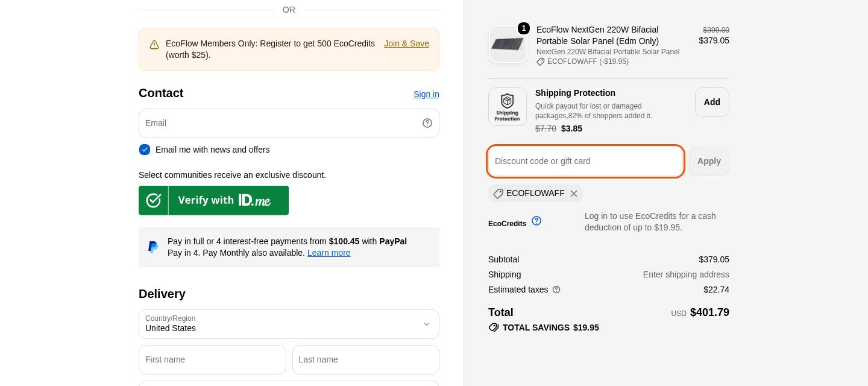
Task: Focus the Last name field
Action: [366, 360]
